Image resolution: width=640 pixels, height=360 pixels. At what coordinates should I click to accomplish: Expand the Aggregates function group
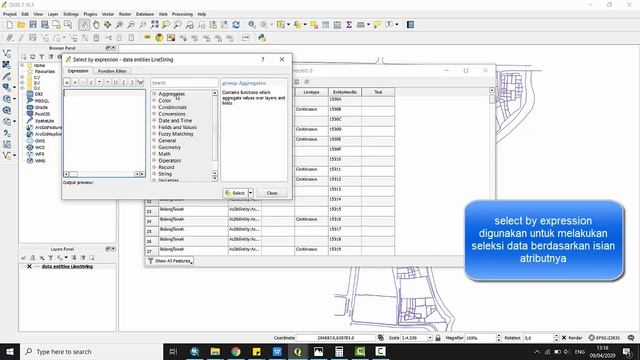(x=154, y=94)
